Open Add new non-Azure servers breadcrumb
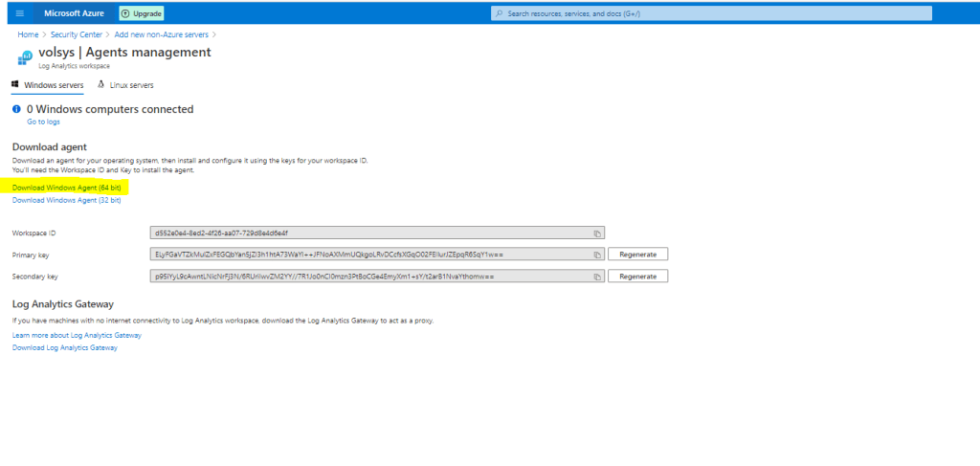 [x=163, y=34]
